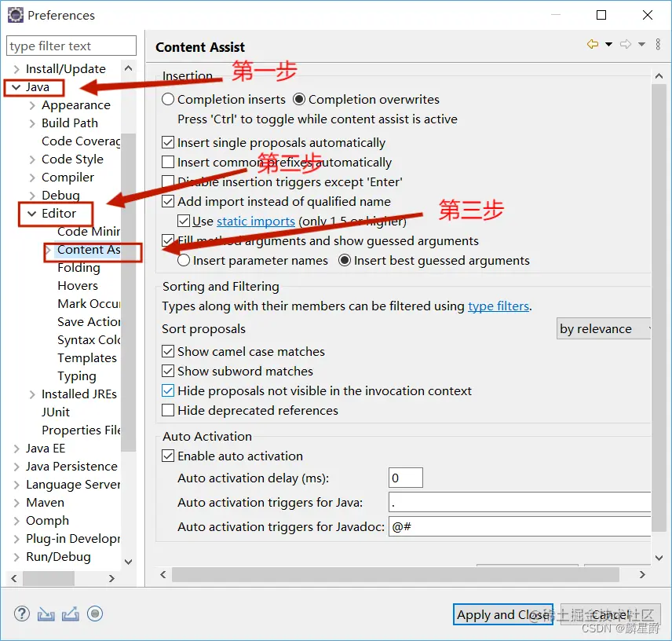Open the back history dropdown arrow
Image resolution: width=672 pixels, height=641 pixels.
[608, 44]
